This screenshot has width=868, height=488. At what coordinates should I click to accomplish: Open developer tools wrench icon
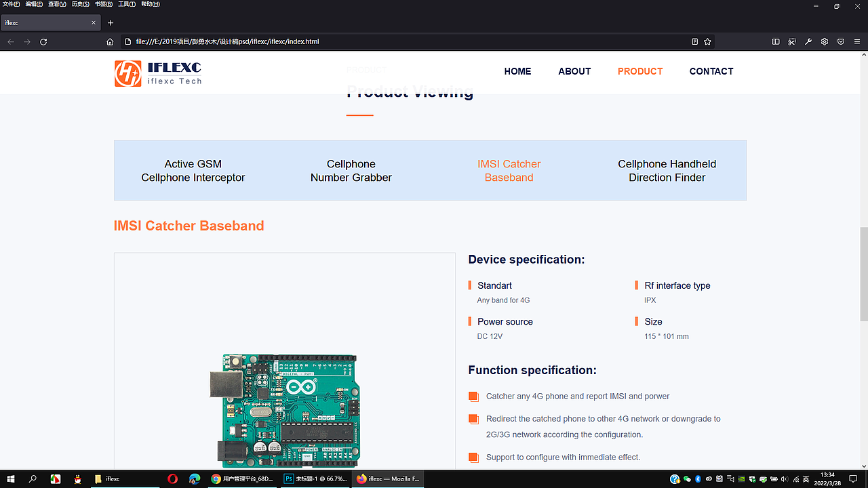click(808, 41)
